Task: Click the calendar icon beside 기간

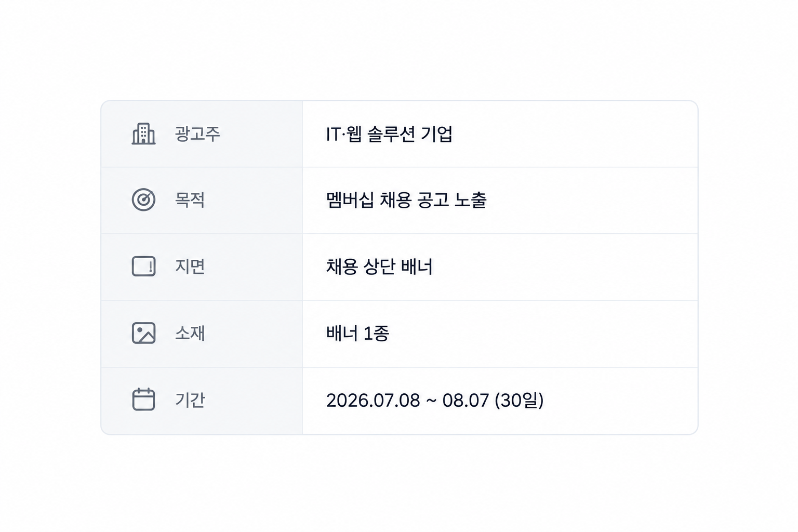Action: [x=143, y=400]
